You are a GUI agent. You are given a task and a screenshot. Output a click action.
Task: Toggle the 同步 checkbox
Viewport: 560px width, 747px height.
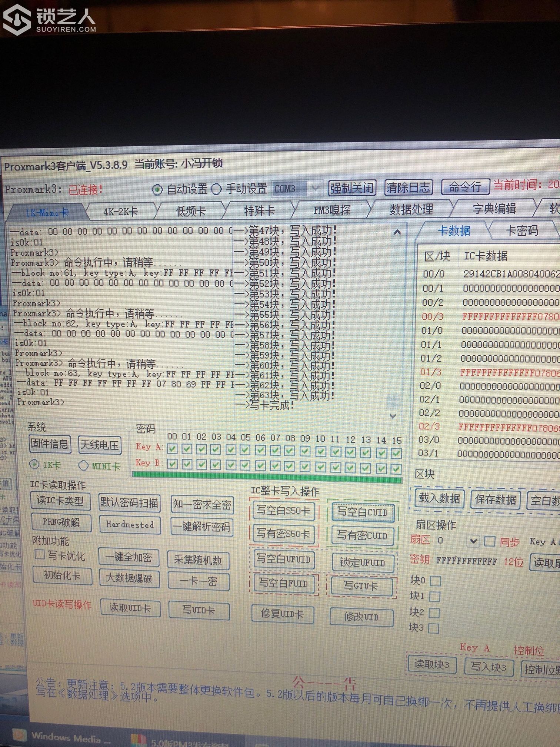(x=490, y=541)
